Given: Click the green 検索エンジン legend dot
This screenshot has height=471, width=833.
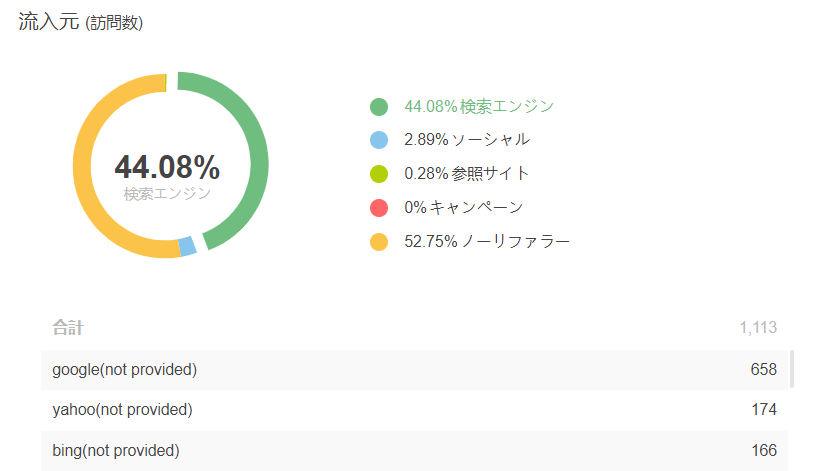Looking at the screenshot, I should 379,107.
